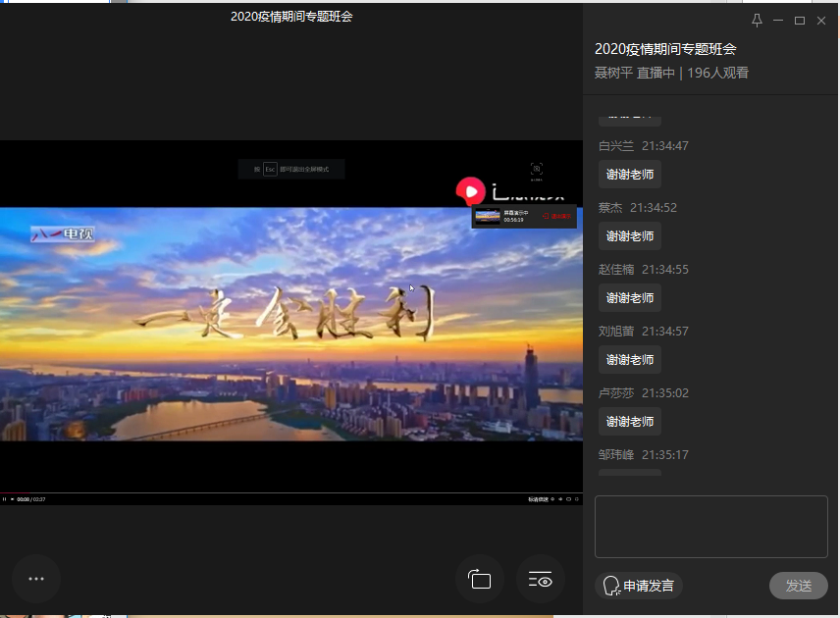Select user name 刘旭苗 in chat list
Image resolution: width=840 pixels, height=618 pixels.
[x=616, y=332]
